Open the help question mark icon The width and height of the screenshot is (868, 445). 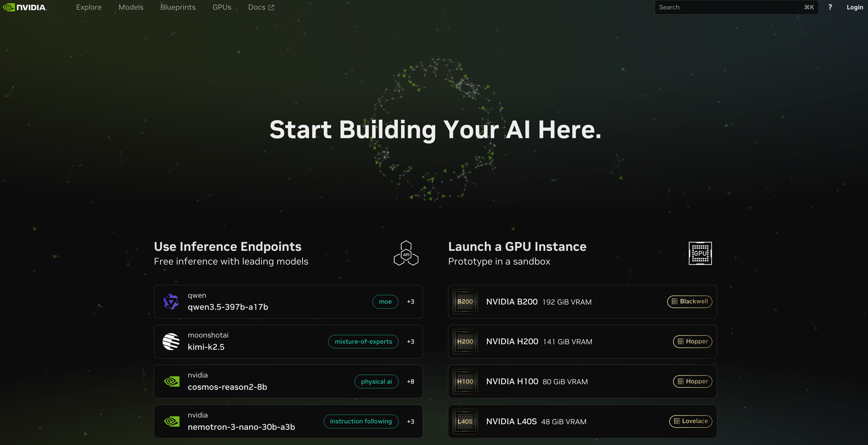pos(830,7)
